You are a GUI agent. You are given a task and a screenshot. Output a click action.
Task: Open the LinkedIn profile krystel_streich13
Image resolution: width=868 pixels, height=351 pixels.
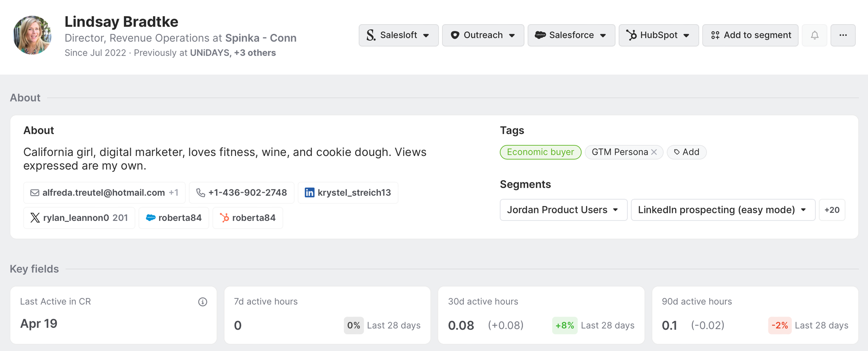coord(348,193)
